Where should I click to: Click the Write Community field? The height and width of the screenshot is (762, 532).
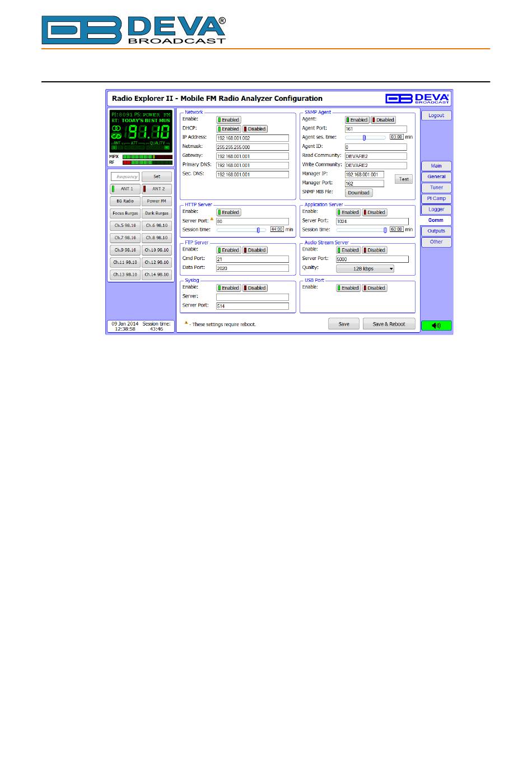tap(376, 165)
